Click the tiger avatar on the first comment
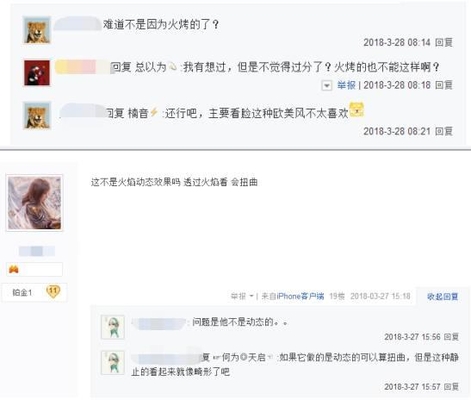Viewport: 471px width, 400px height. click(x=37, y=30)
